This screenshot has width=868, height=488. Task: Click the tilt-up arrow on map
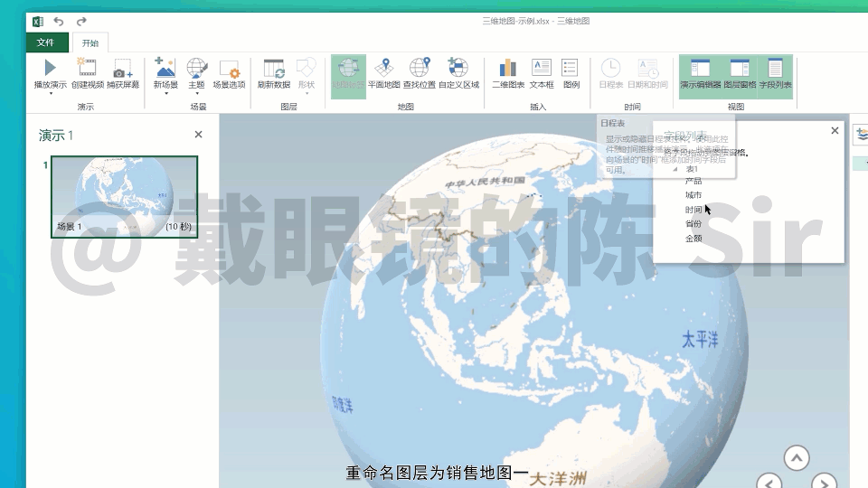[x=797, y=458]
